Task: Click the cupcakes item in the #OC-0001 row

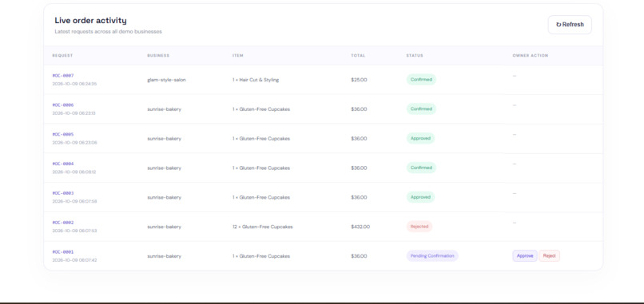Action: (x=261, y=256)
